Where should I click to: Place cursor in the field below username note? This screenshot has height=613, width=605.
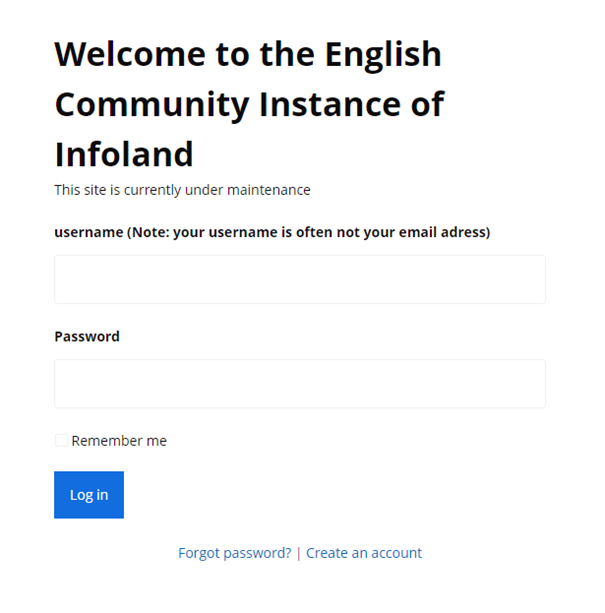click(300, 279)
